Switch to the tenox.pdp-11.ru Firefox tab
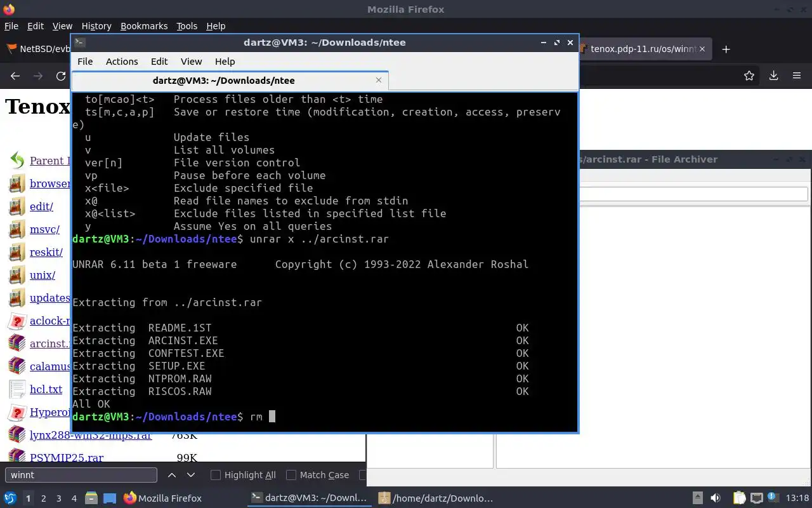812x508 pixels. click(645, 49)
